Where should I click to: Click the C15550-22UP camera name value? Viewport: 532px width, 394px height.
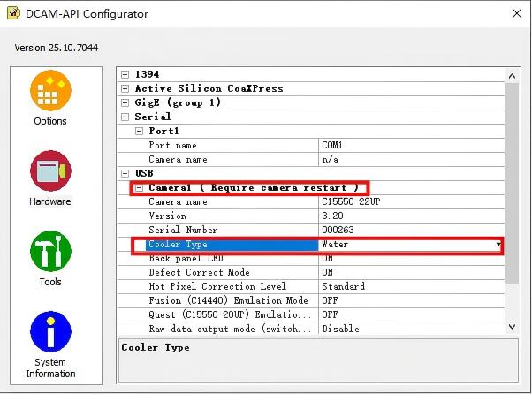click(x=351, y=201)
